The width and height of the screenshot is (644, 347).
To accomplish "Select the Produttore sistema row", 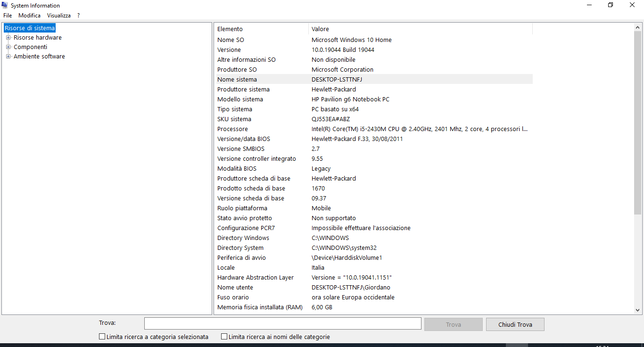I will [374, 90].
